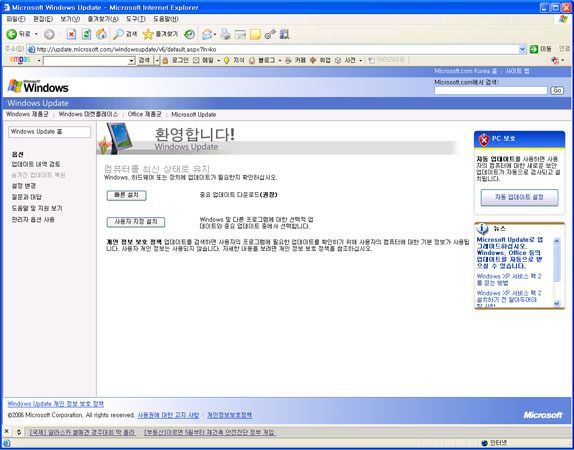Image resolution: width=574 pixels, height=450 pixels.
Task: Expand the Empas 메일 dropdown arrow
Action: pos(219,60)
